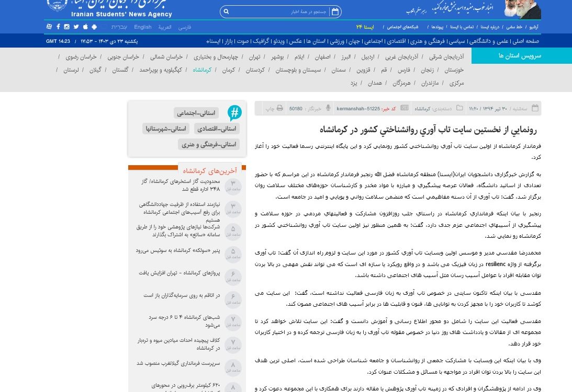Image resolution: width=572 pixels, height=392 pixels.
Task: Open news سرپرست فرمانداری گیلانغرب منصوب شد
Action: tap(178, 363)
